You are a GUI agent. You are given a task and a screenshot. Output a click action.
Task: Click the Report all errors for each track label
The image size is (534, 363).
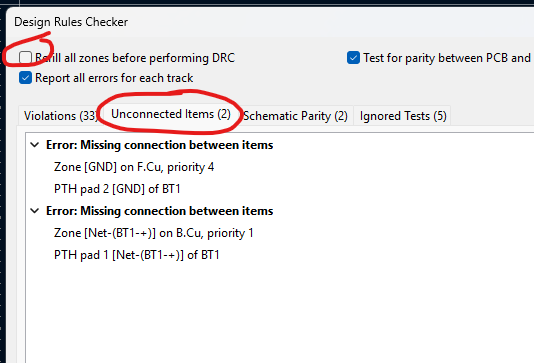click(x=114, y=78)
